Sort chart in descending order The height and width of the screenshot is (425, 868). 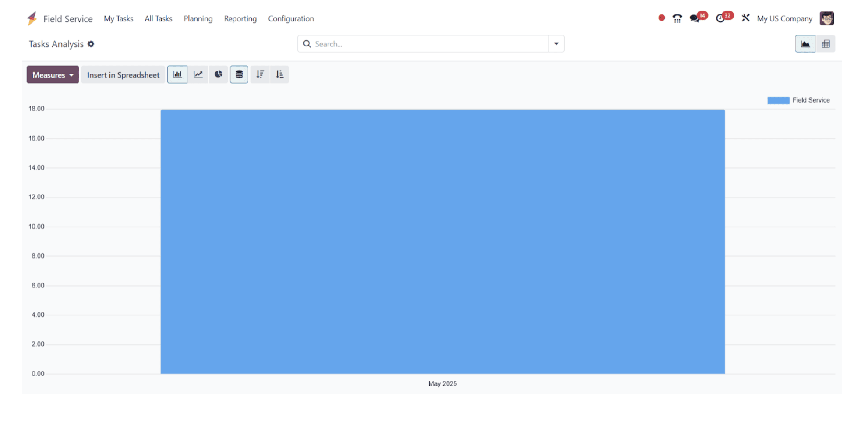tap(260, 74)
